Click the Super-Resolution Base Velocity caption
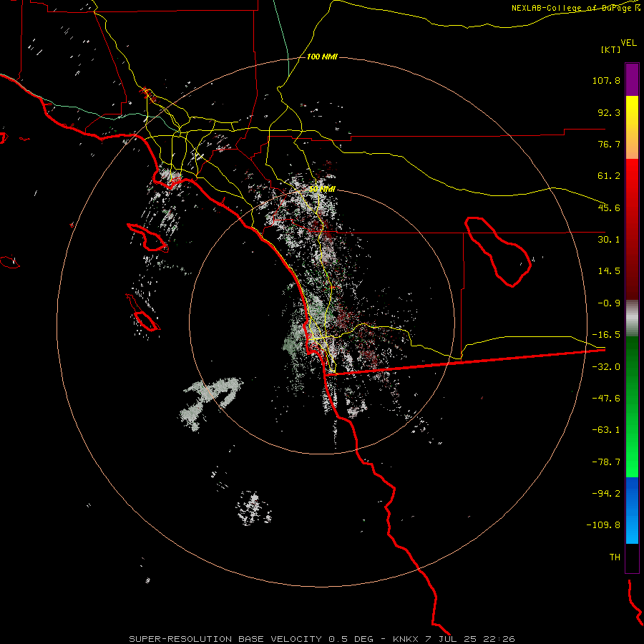This screenshot has height=644, width=644. tap(321, 639)
